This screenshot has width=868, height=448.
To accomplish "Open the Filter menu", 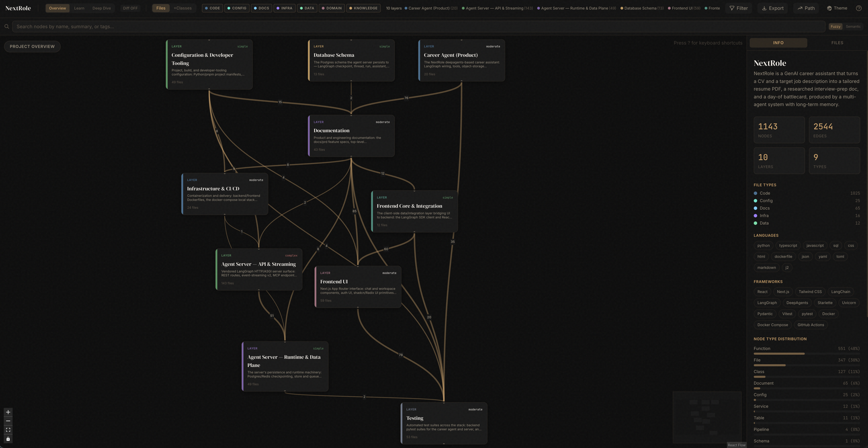I will [x=739, y=8].
